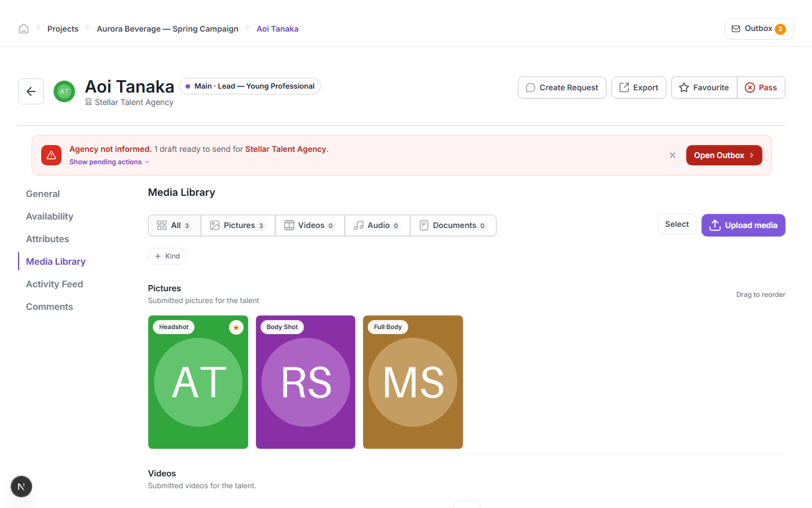Image resolution: width=812 pixels, height=508 pixels.
Task: Open the Full Body MS picture
Action: (413, 382)
